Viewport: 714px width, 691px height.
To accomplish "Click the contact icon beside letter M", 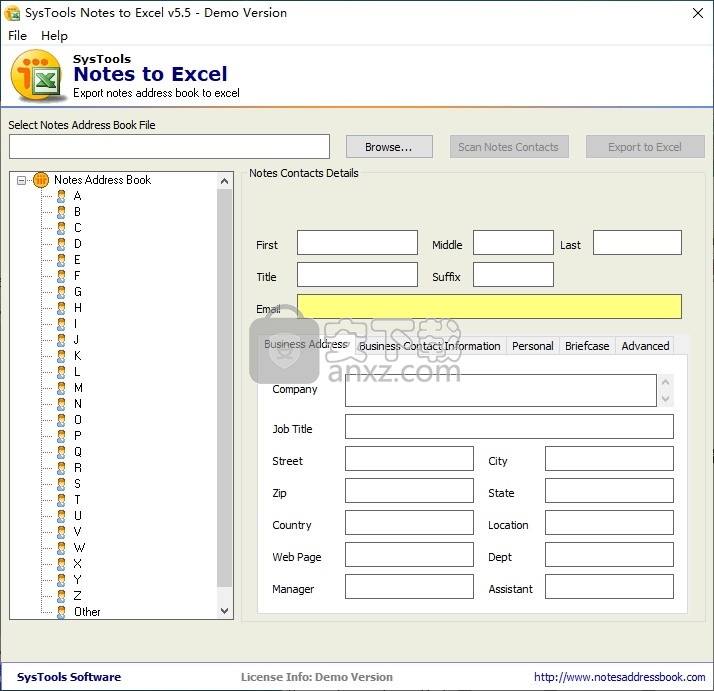I will (x=61, y=388).
